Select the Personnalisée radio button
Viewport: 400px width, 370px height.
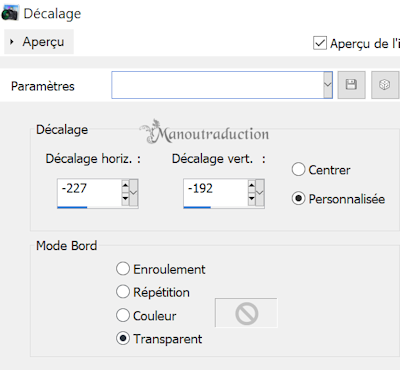click(x=298, y=199)
